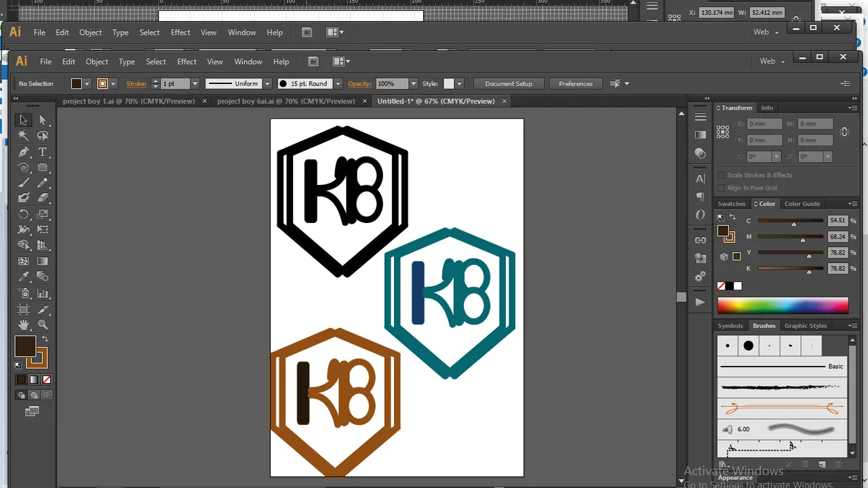Activate the Scale tool
The image size is (868, 488).
43,214
